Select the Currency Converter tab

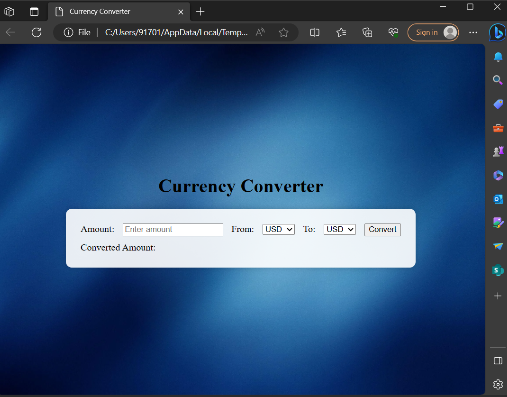pos(119,12)
